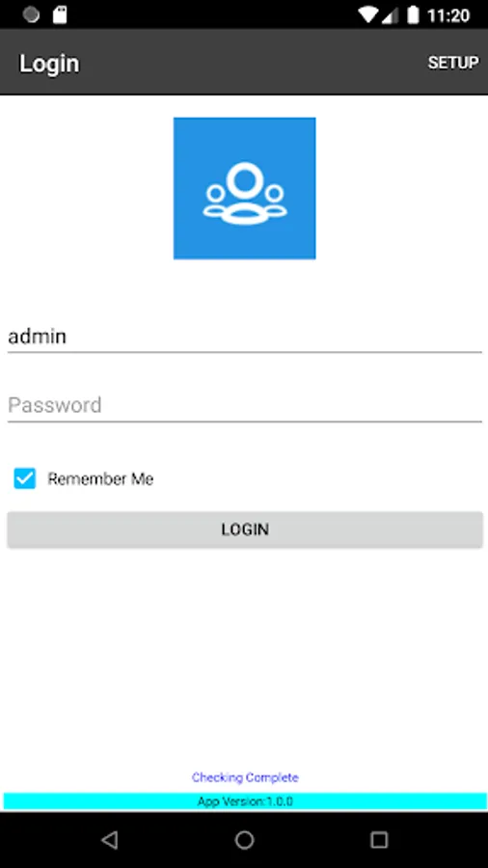Image resolution: width=488 pixels, height=868 pixels.
Task: Open recent apps with square button
Action: click(x=379, y=840)
